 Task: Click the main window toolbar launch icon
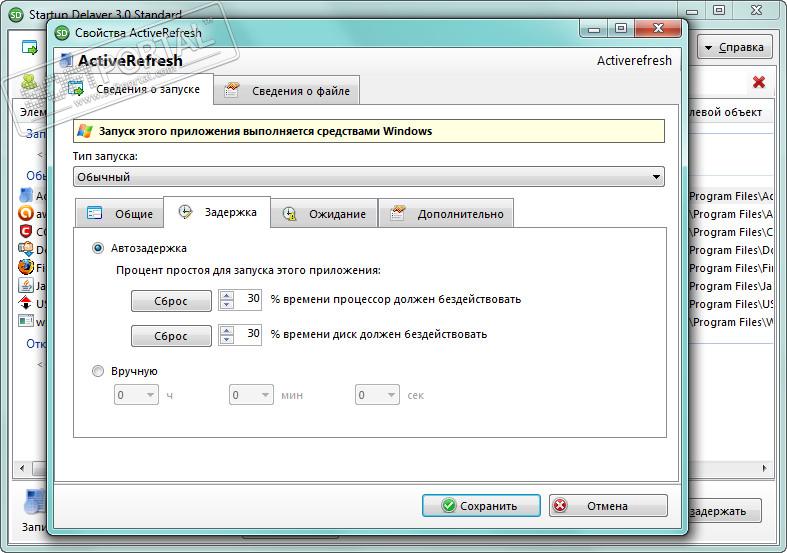(x=30, y=48)
